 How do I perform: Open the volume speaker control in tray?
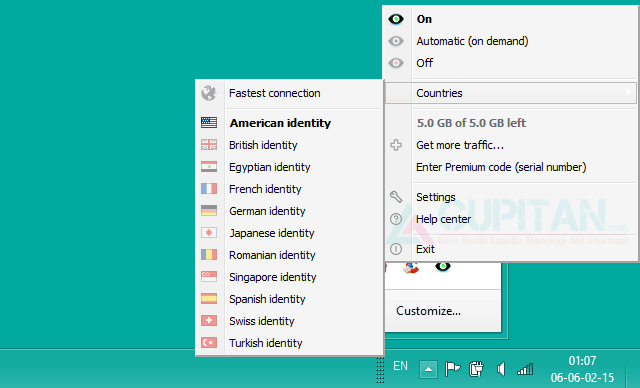[501, 369]
